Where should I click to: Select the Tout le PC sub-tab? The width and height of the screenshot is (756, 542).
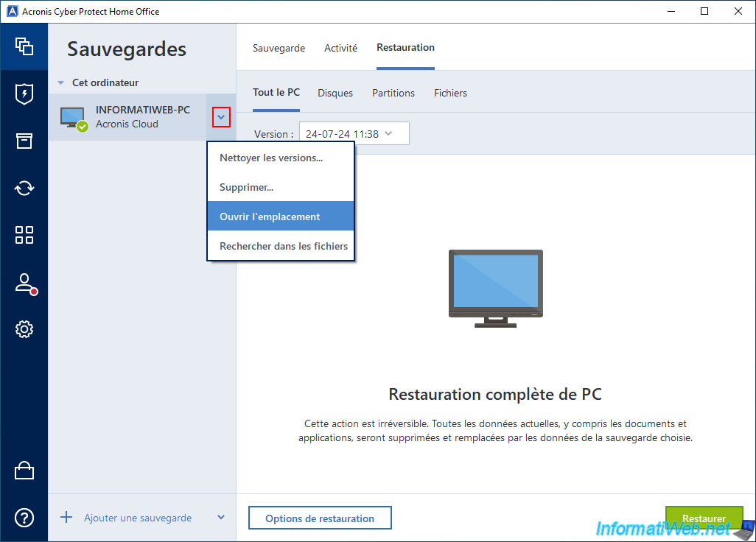tap(276, 93)
